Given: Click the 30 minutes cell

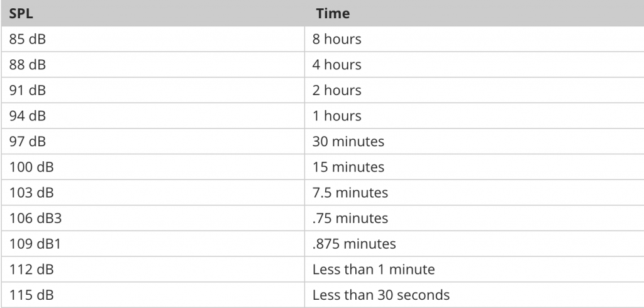Looking at the screenshot, I should tap(348, 142).
